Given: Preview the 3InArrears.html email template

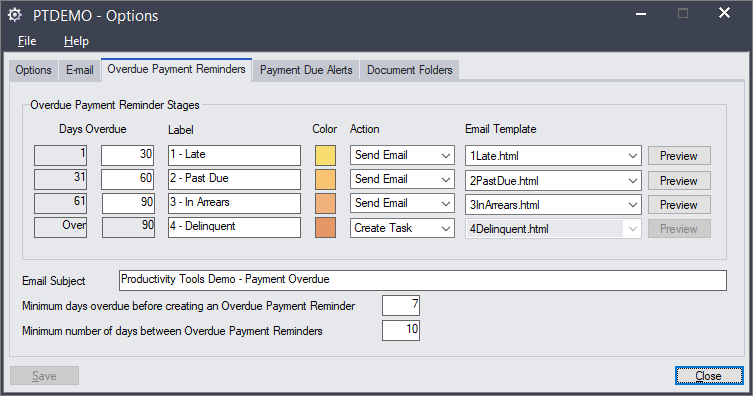Looking at the screenshot, I should tap(679, 205).
